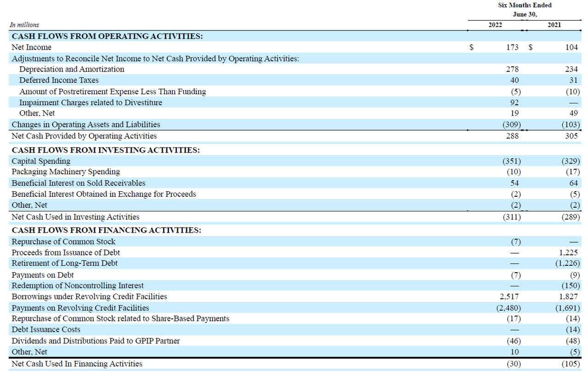This screenshot has width=588, height=371.
Task: Select 'Net Cash Provided by Operating Activities'
Action: click(84, 136)
